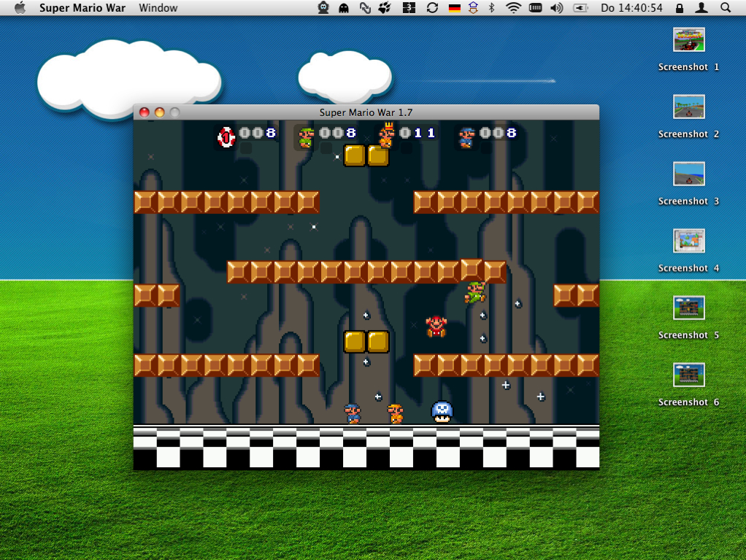Click the red player score icon
Viewport: 746px width, 560px height.
(226, 137)
